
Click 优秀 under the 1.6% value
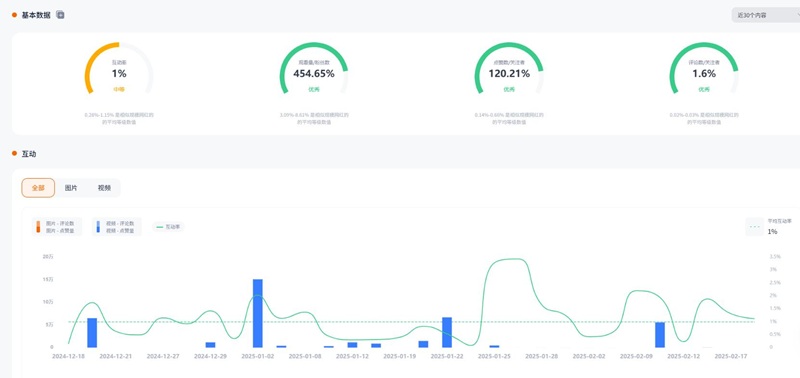click(x=704, y=89)
